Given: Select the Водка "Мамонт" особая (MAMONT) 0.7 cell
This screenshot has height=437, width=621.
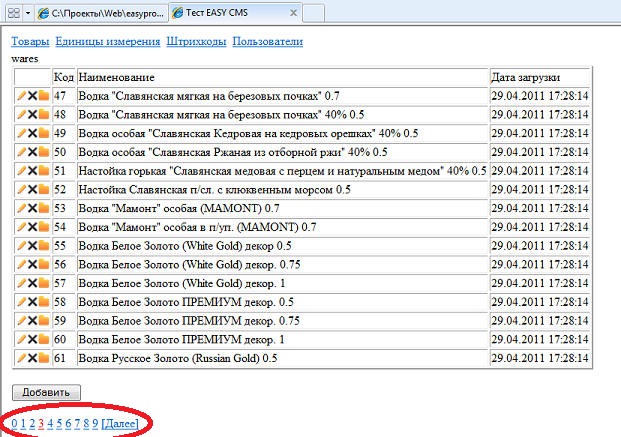Looking at the screenshot, I should [282, 208].
